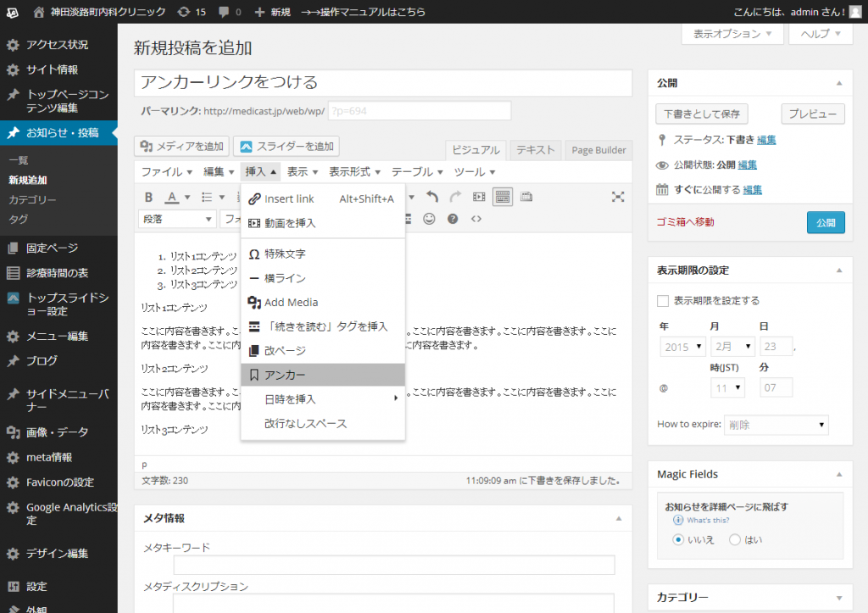
Task: Open the updates icon showing 15
Action: coord(192,12)
